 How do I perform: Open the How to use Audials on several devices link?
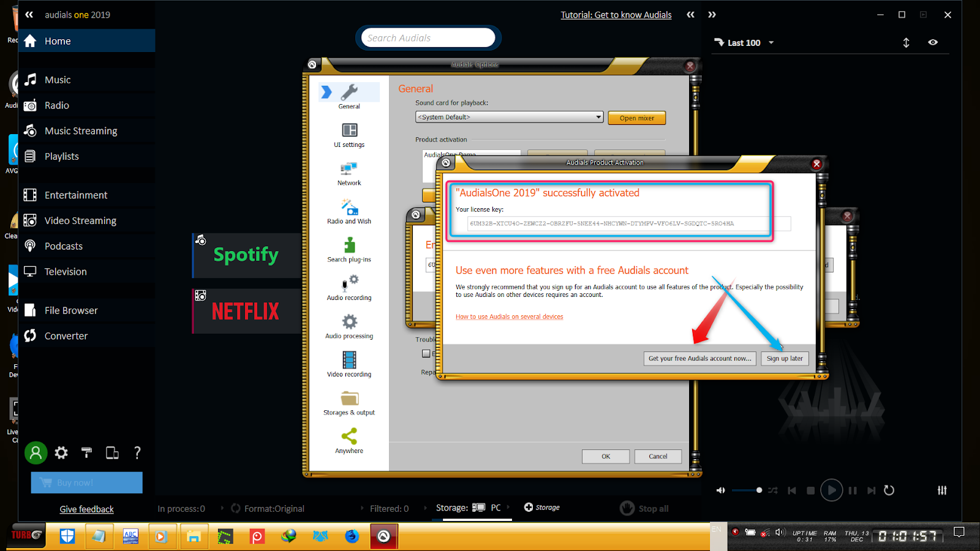tap(509, 317)
